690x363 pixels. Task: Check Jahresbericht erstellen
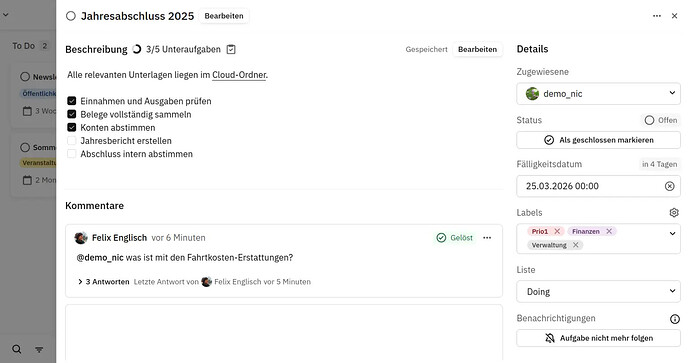point(72,141)
